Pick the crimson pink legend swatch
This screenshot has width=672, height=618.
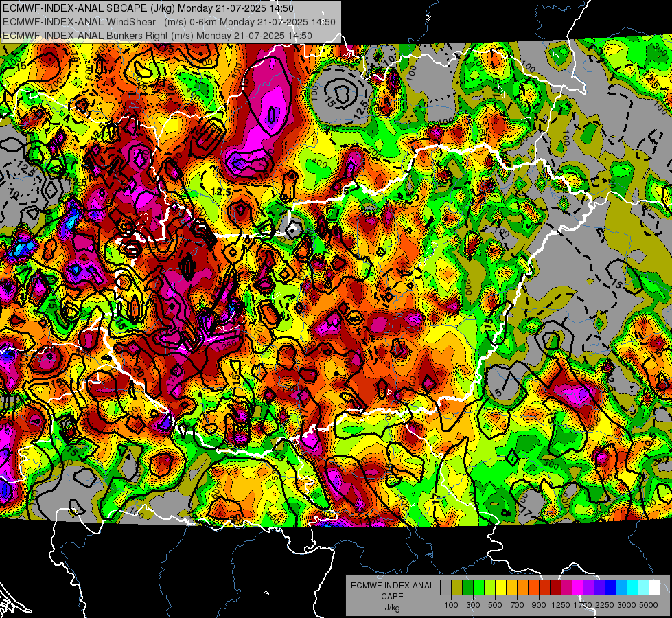[566, 588]
